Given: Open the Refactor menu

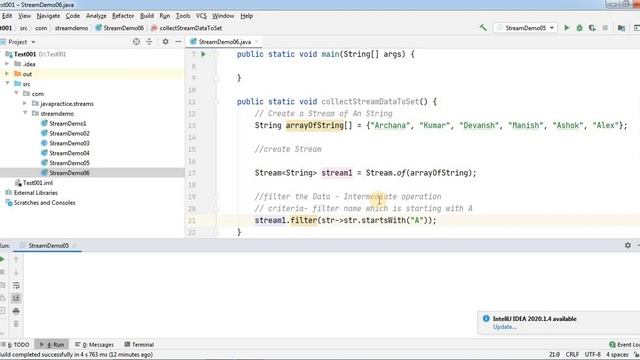Looking at the screenshot, I should click(123, 16).
